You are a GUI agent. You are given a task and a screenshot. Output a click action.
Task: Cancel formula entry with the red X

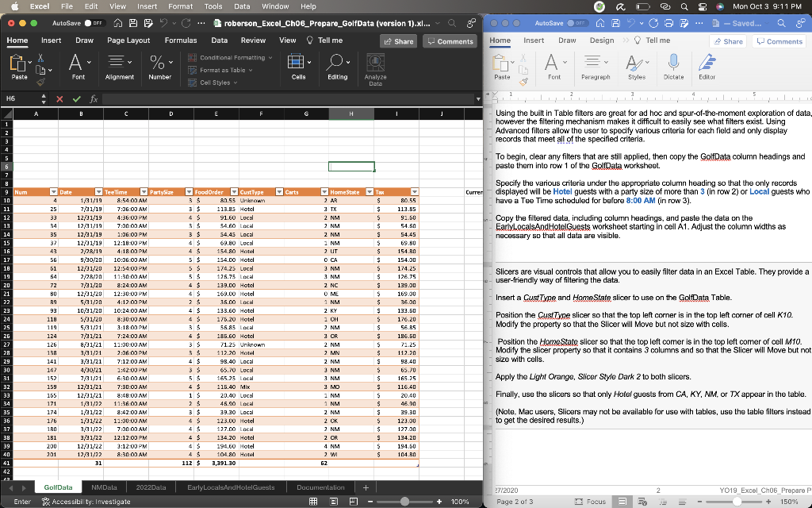coord(59,99)
